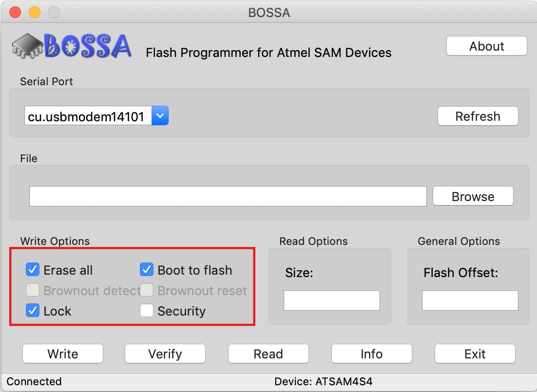The width and height of the screenshot is (537, 392).
Task: Browse for a firmware file
Action: 473,196
